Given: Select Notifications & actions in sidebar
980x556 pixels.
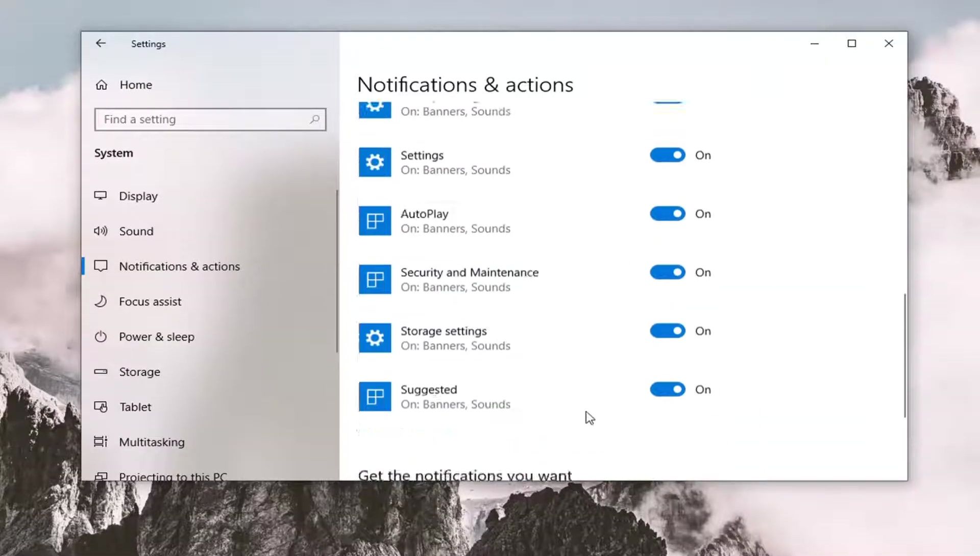Looking at the screenshot, I should (209, 266).
